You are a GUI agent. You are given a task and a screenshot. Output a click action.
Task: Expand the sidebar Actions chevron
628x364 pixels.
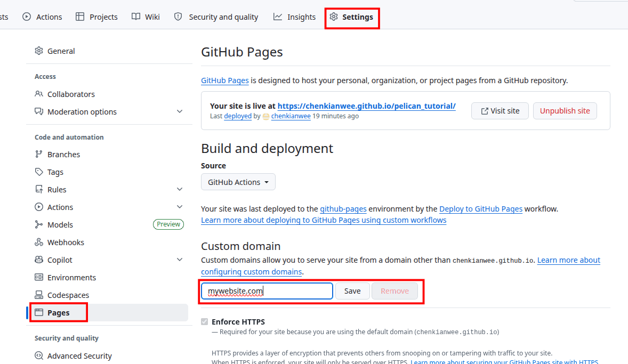180,207
